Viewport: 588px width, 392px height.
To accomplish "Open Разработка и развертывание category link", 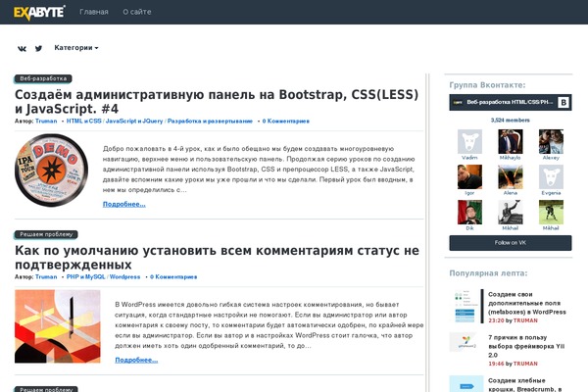I will pyautogui.click(x=210, y=122).
